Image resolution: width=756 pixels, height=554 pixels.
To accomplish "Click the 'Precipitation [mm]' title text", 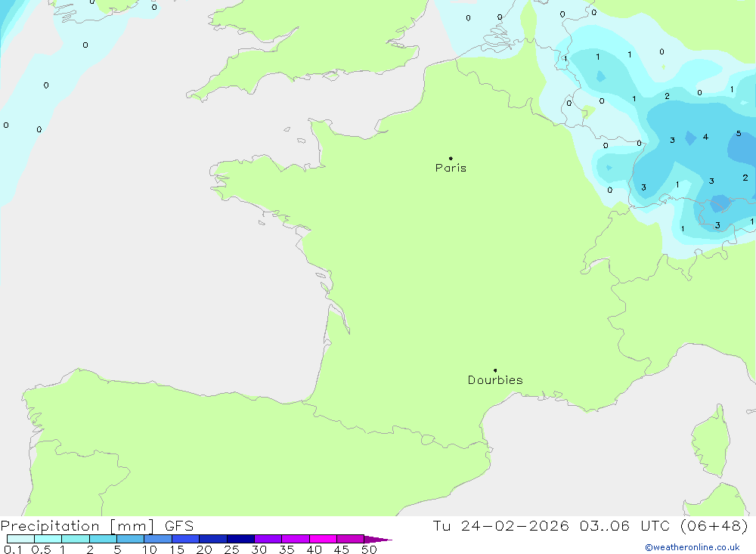I will pos(77,526).
